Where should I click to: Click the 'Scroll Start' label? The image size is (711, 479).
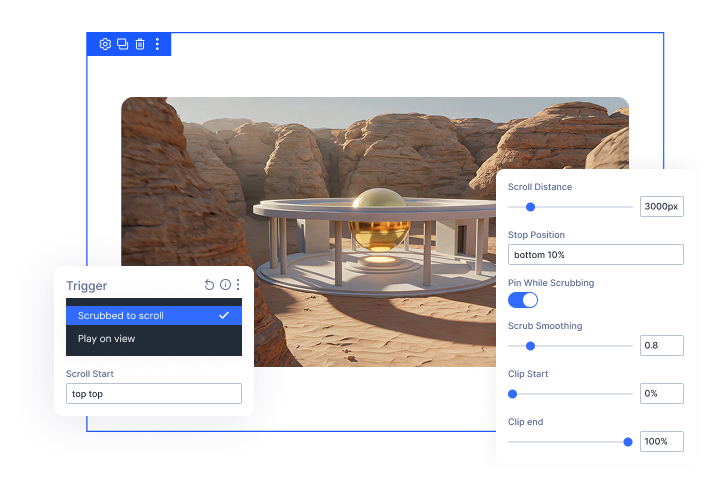pyautogui.click(x=90, y=374)
